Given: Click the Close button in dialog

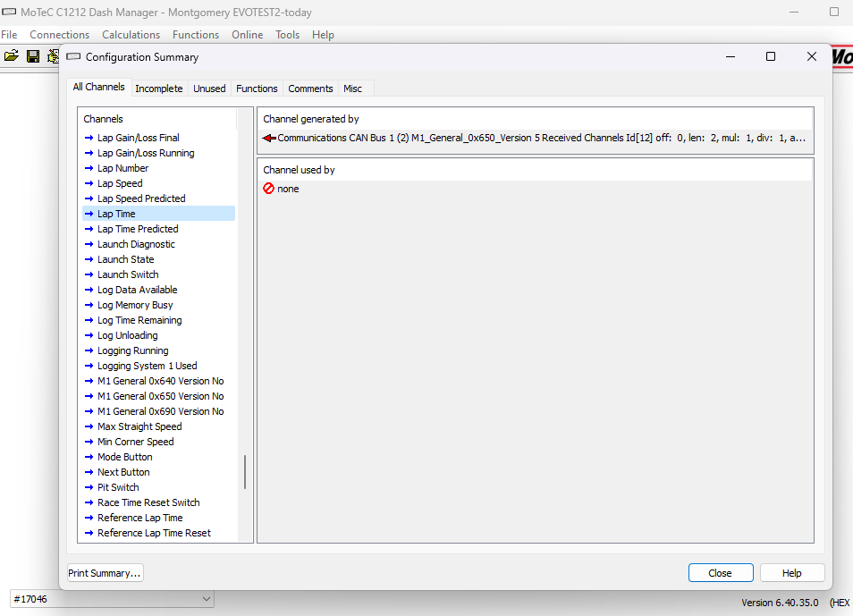Looking at the screenshot, I should (x=721, y=573).
